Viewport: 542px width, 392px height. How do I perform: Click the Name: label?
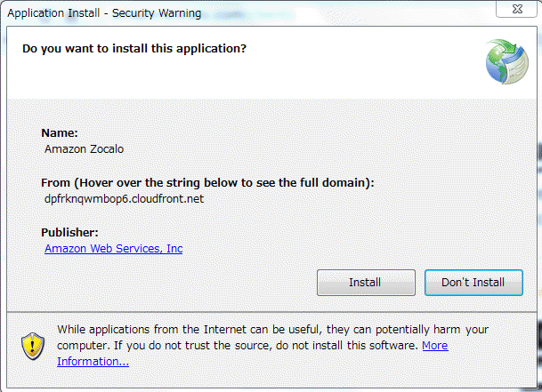pyautogui.click(x=60, y=133)
